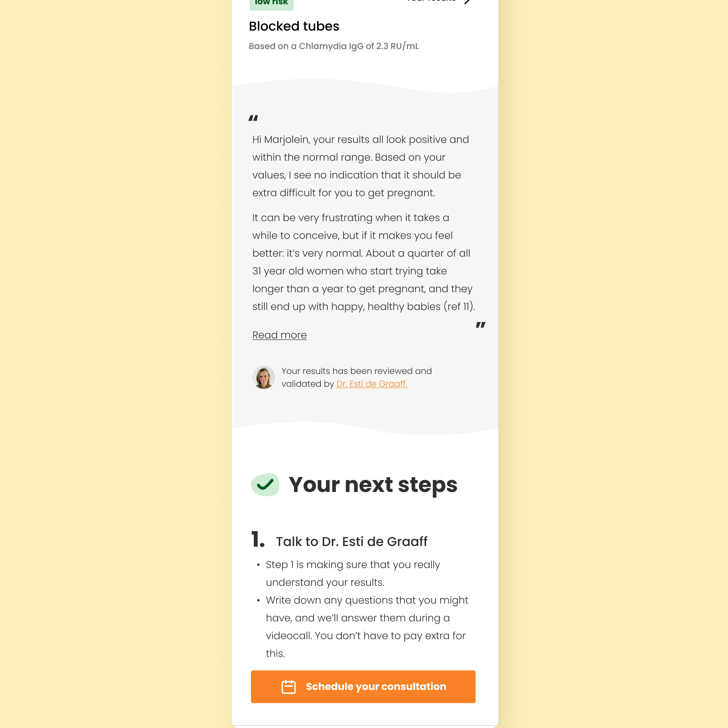Click the opening quotation mark icon
728x728 pixels.
[253, 118]
